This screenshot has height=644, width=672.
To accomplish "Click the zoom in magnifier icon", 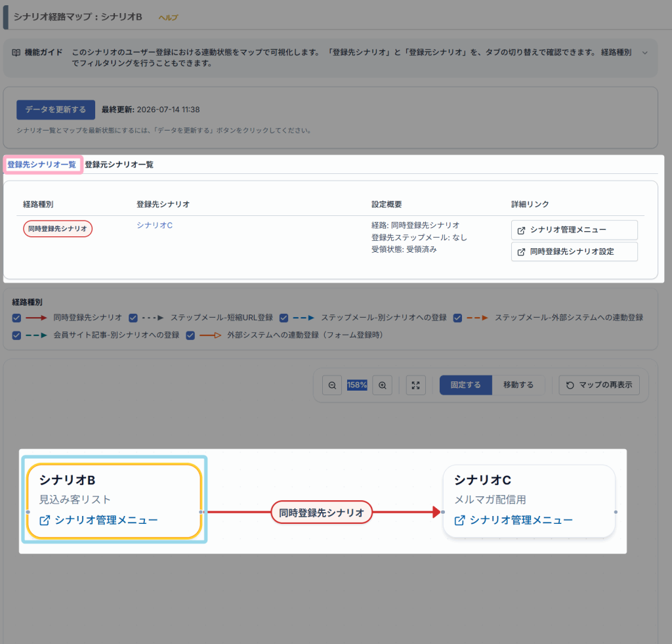I will (x=383, y=385).
